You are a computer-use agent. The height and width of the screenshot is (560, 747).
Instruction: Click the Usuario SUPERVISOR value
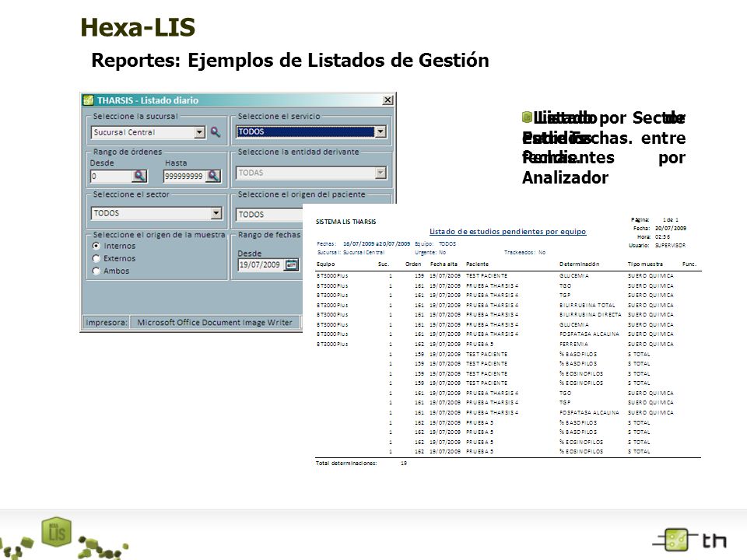[x=670, y=246]
